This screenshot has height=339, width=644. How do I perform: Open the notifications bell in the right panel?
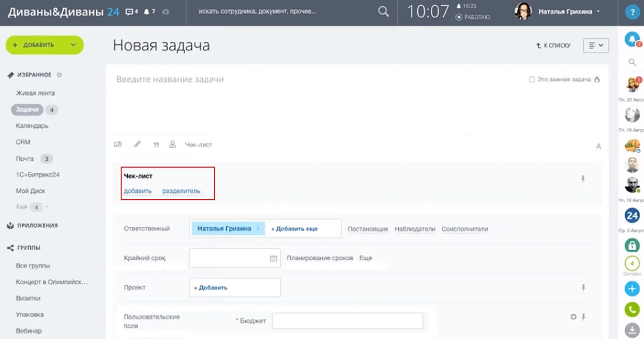pos(632,40)
